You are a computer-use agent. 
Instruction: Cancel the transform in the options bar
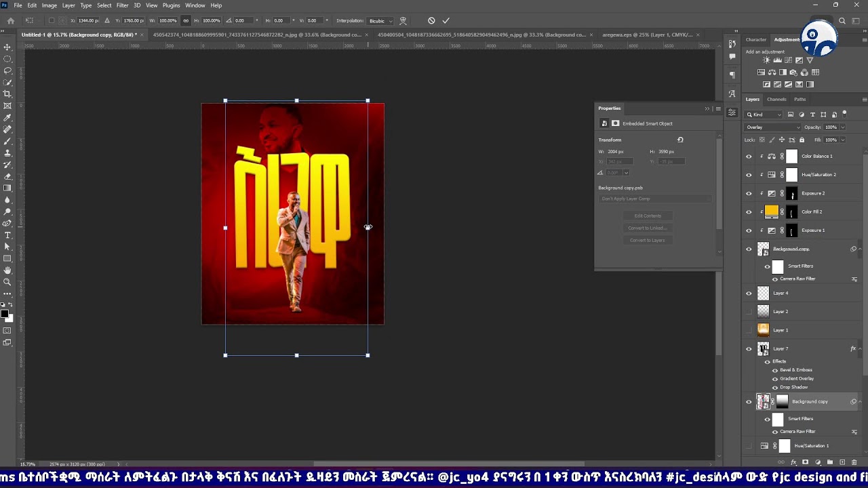point(431,20)
